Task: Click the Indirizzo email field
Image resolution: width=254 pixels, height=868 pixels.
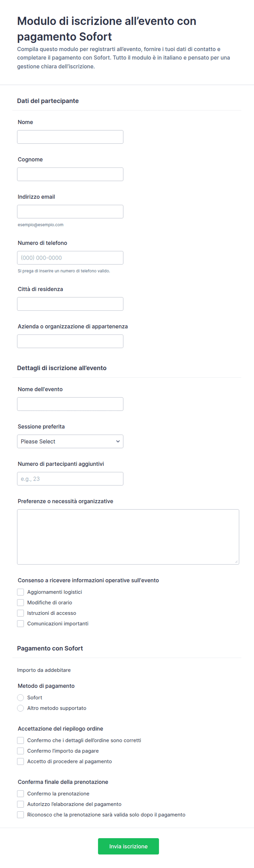Action: tap(70, 212)
